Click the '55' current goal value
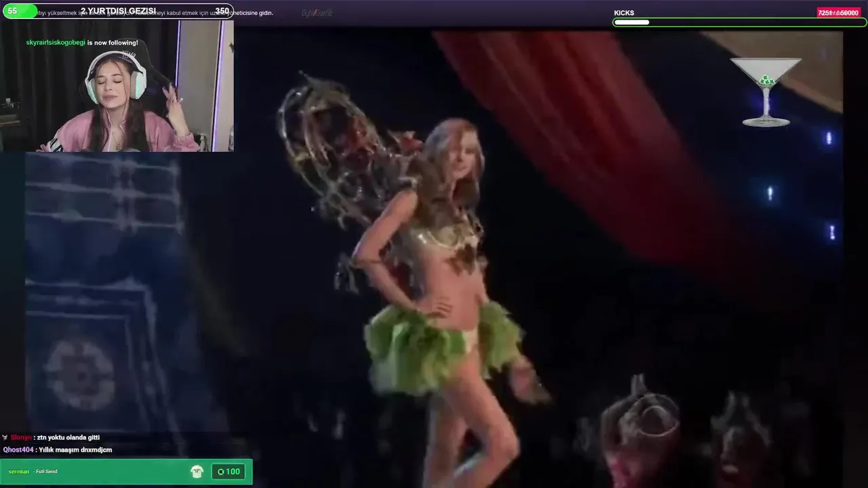 tap(12, 12)
